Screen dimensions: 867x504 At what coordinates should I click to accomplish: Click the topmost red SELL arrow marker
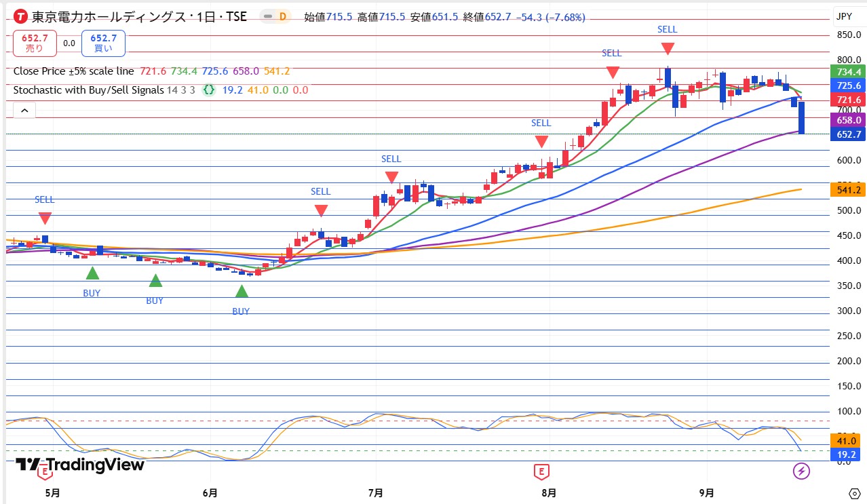click(668, 48)
